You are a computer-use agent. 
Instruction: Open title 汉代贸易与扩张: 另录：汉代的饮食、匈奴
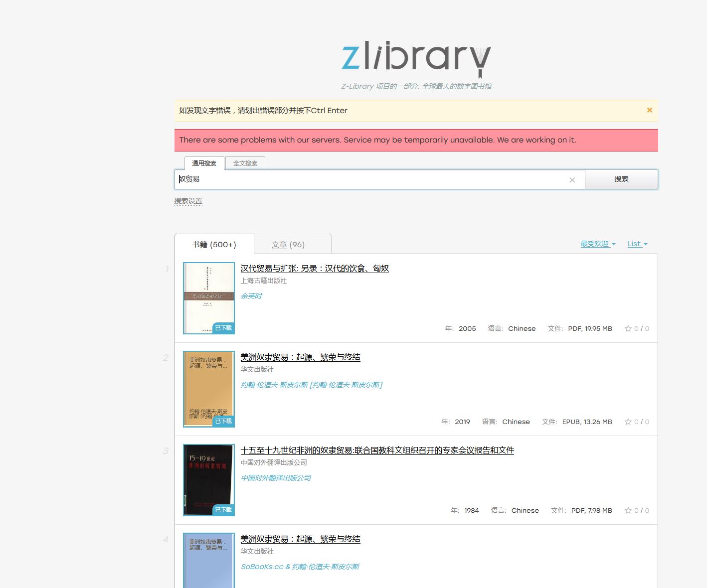[315, 268]
